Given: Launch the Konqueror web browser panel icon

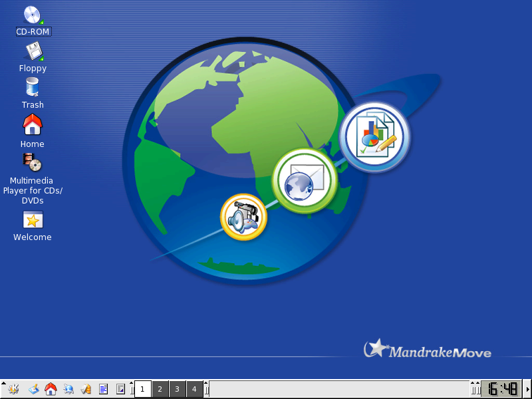Looking at the screenshot, I should pyautogui.click(x=68, y=389).
